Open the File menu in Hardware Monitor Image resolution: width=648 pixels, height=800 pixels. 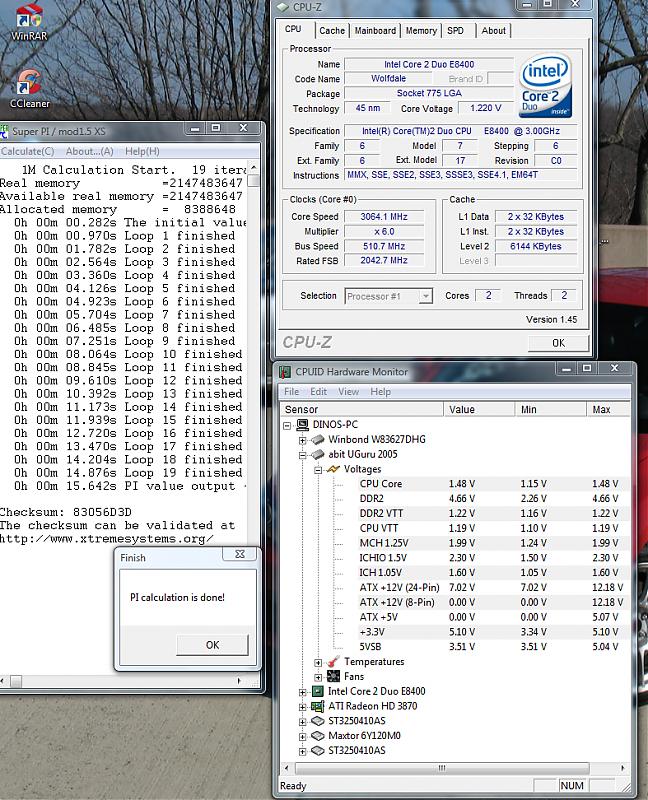(x=292, y=392)
